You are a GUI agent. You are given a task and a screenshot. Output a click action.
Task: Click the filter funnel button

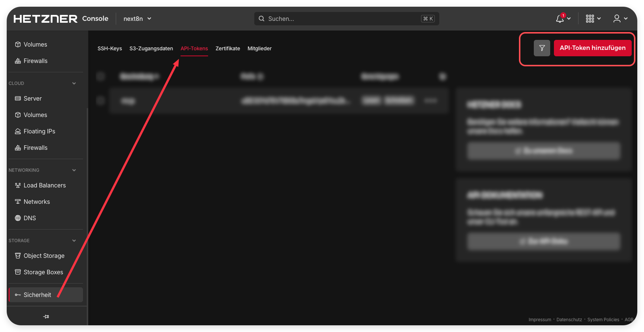coord(542,48)
